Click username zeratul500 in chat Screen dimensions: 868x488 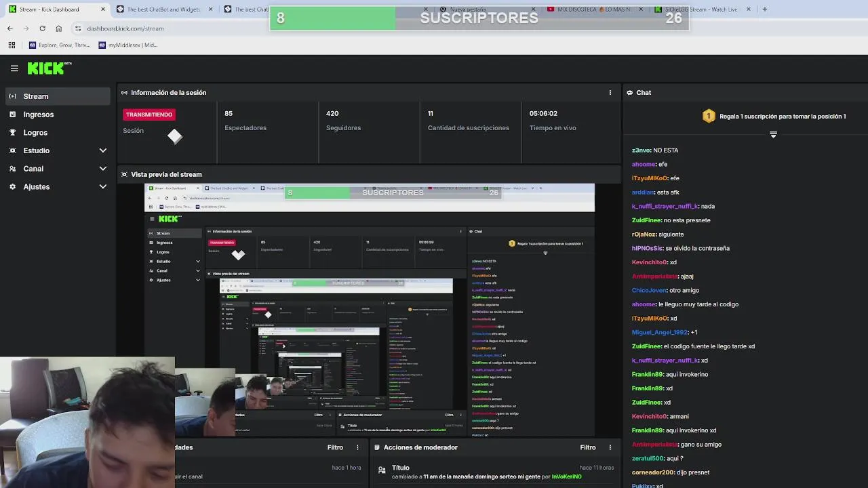[x=648, y=458]
